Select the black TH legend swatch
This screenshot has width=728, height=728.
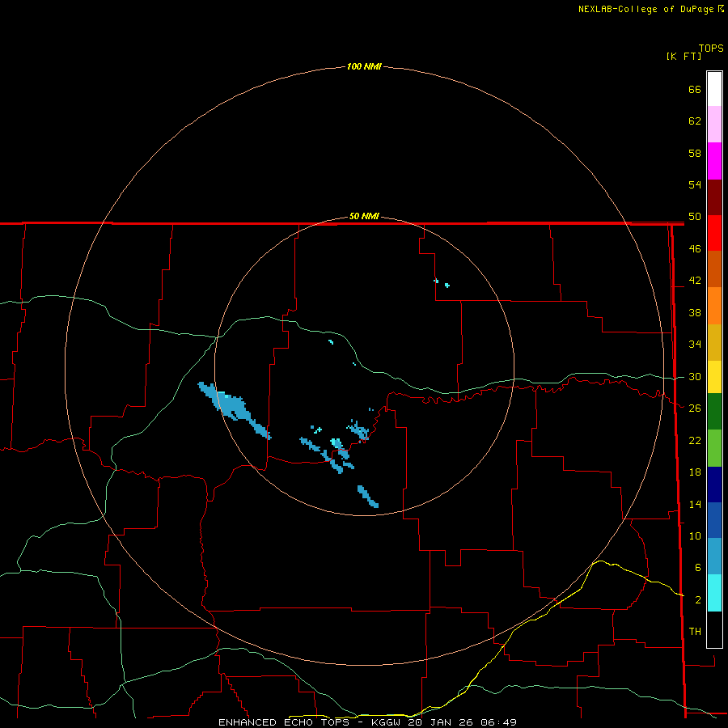tap(714, 629)
